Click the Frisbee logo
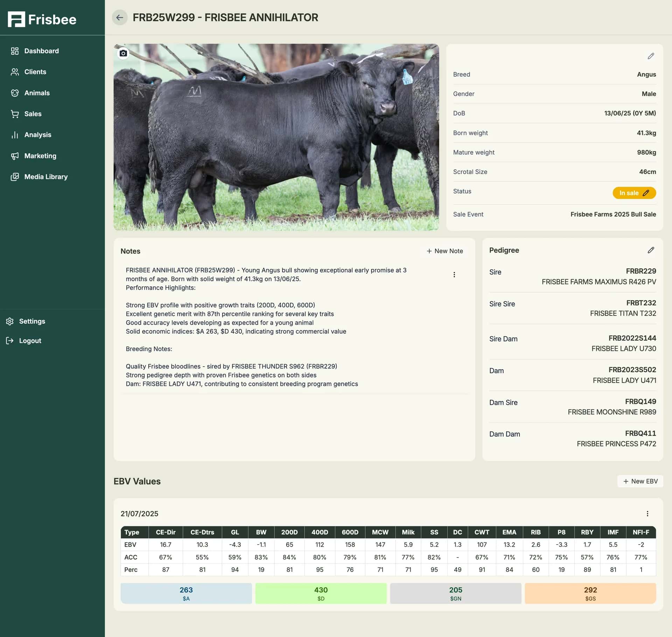This screenshot has width=672, height=637. [42, 19]
